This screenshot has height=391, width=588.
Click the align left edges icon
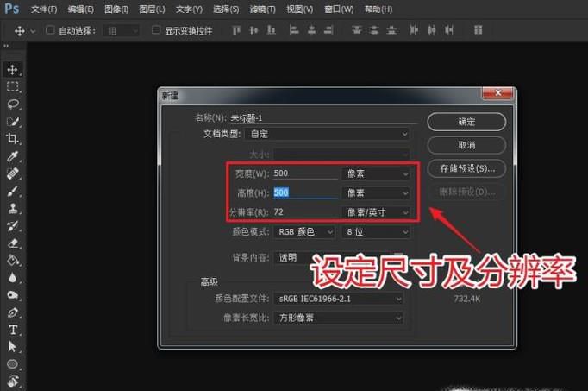click(294, 30)
